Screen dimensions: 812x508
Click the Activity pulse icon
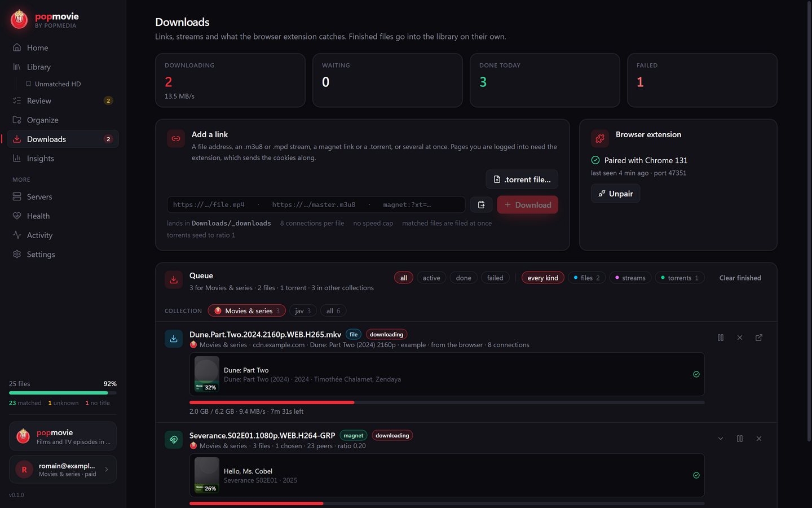pyautogui.click(x=17, y=235)
